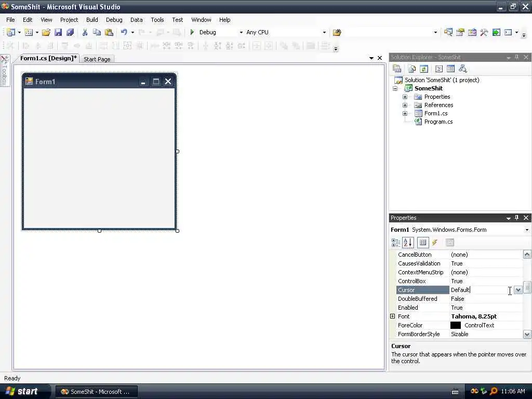The width and height of the screenshot is (532, 399).
Task: Click the Copy icon in the toolbar
Action: coord(97,32)
